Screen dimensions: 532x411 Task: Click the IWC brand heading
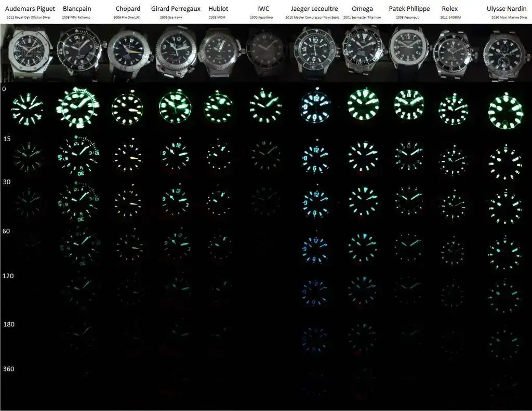[x=263, y=9]
